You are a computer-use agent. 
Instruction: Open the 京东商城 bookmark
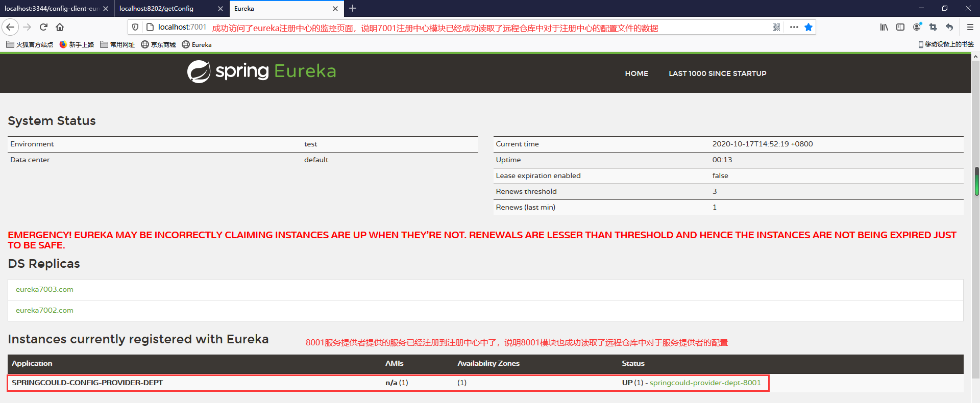(x=158, y=44)
